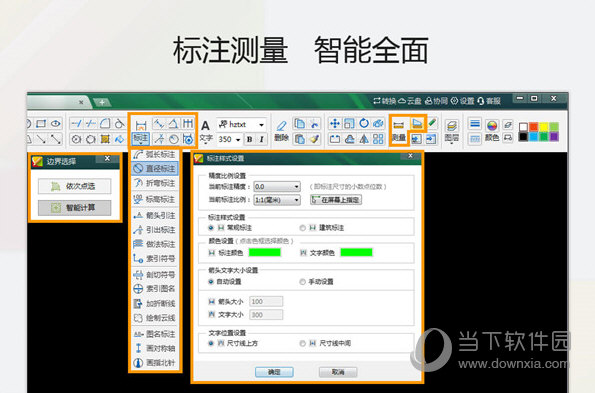Select 箭头引注 from the annotation menu
The height and width of the screenshot is (393, 595).
(x=155, y=215)
